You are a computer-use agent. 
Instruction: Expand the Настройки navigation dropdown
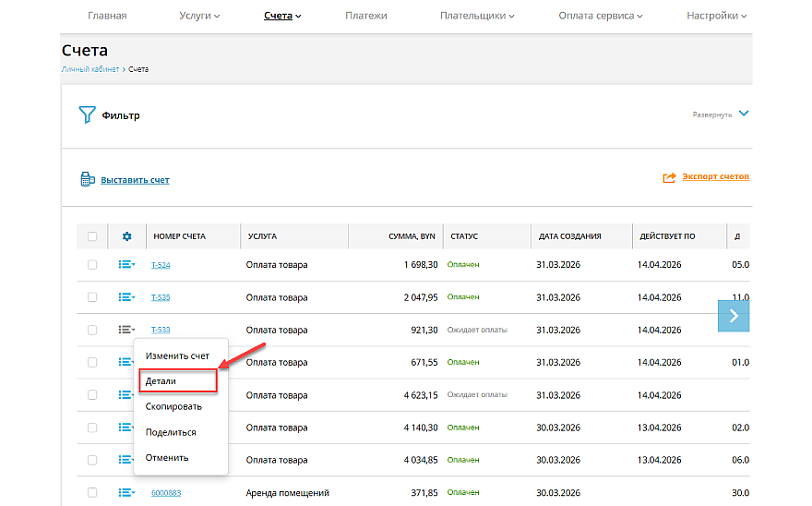(x=716, y=16)
